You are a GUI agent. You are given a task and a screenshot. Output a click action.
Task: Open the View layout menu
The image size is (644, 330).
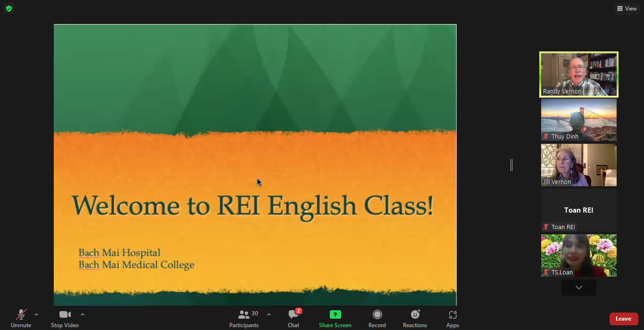[627, 8]
